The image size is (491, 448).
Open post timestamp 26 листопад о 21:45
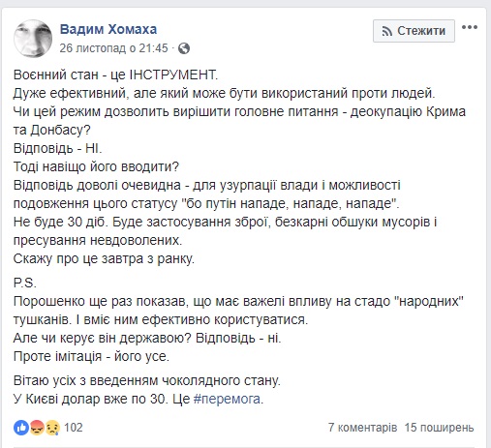(x=113, y=48)
